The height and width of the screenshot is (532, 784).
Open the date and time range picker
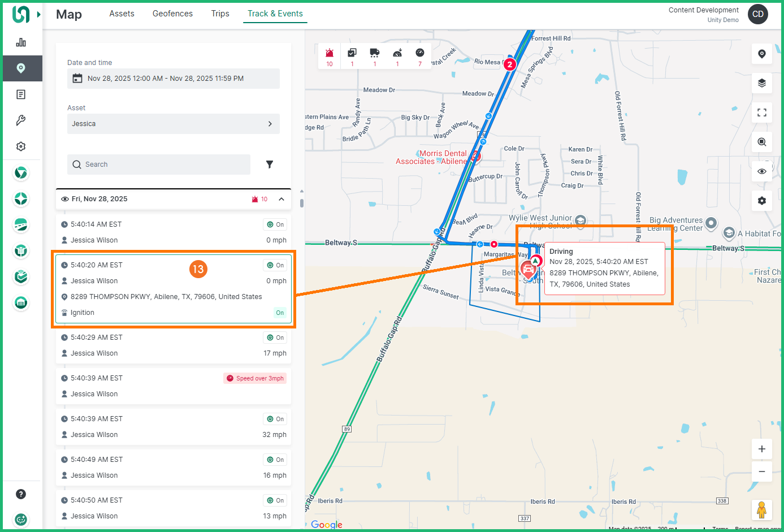(173, 79)
